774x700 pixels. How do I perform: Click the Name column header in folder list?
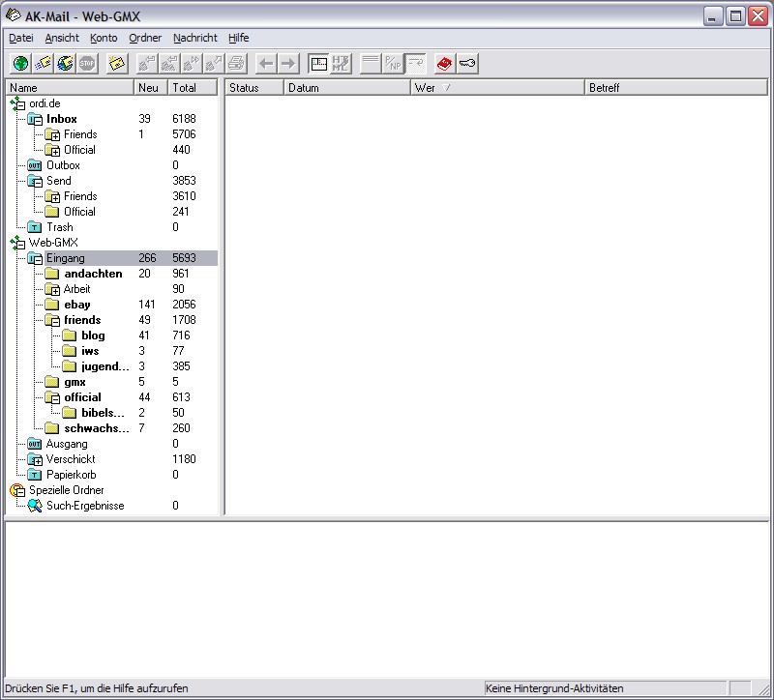70,88
